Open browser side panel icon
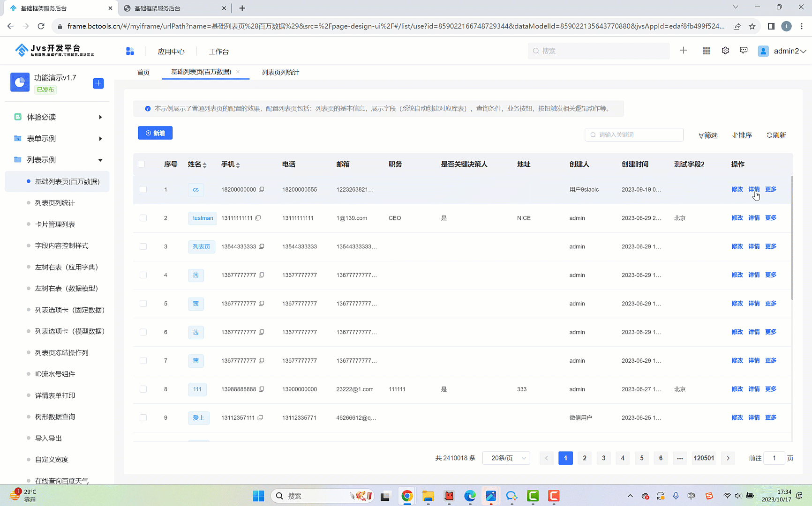Viewport: 812px width, 506px height. tap(771, 26)
